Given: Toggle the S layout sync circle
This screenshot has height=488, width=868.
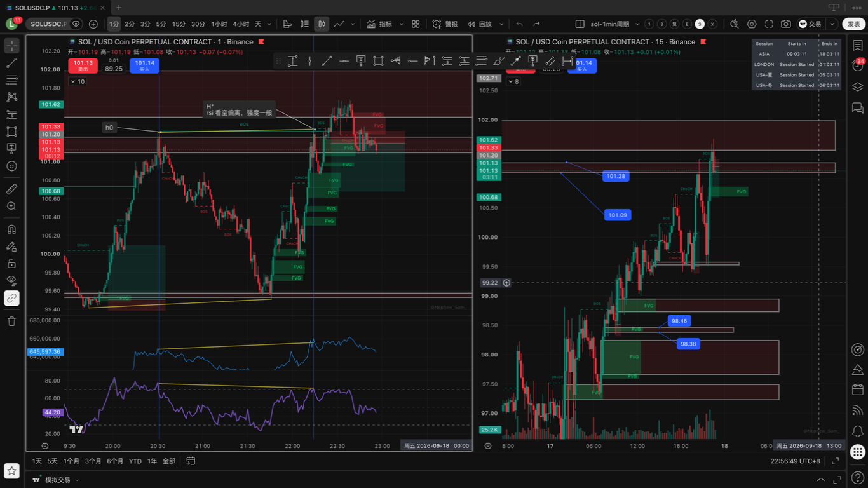Looking at the screenshot, I should 700,24.
